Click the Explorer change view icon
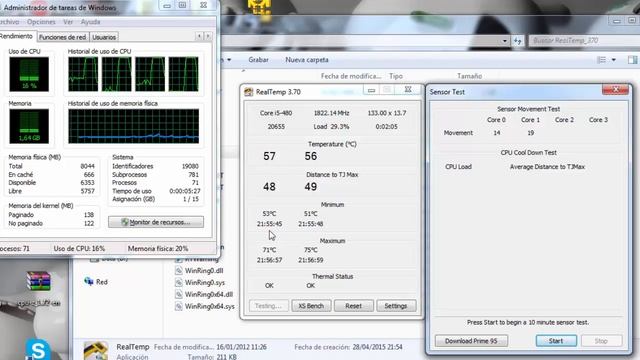640x360 pixels. [601, 60]
